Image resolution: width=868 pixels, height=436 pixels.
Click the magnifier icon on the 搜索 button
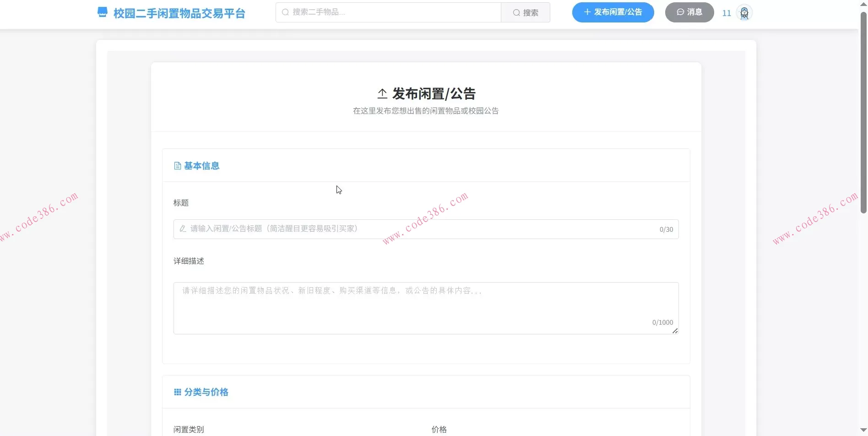[x=516, y=12]
